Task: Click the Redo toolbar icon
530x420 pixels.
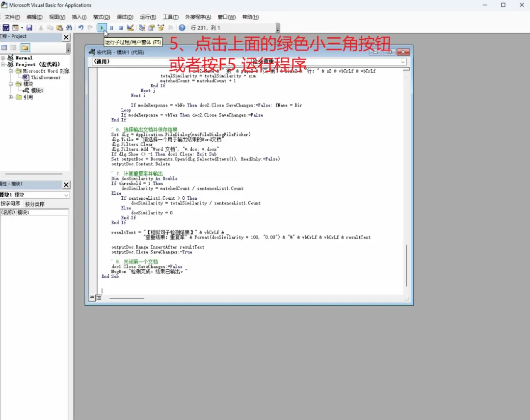Action: (x=90, y=27)
